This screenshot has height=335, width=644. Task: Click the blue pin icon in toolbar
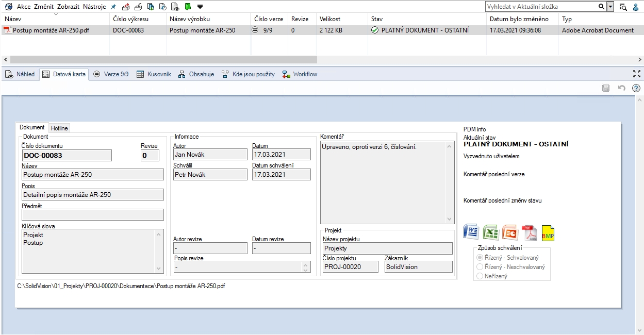[113, 7]
